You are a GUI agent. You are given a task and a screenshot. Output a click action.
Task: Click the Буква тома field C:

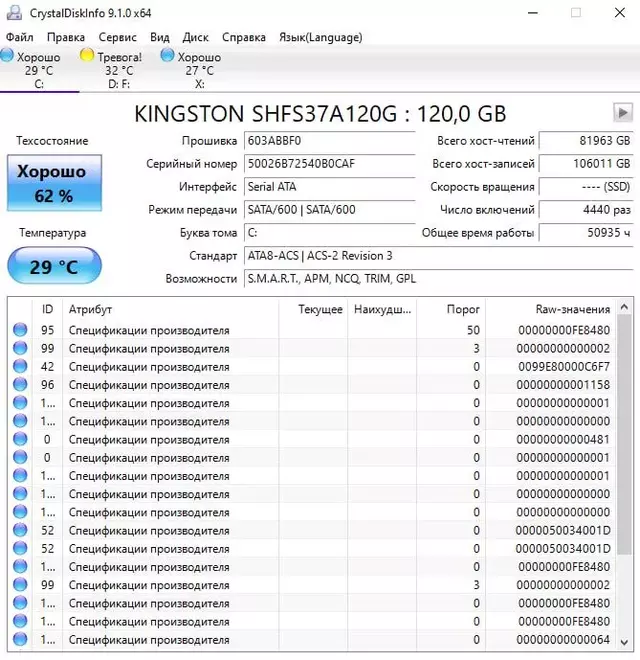(329, 233)
